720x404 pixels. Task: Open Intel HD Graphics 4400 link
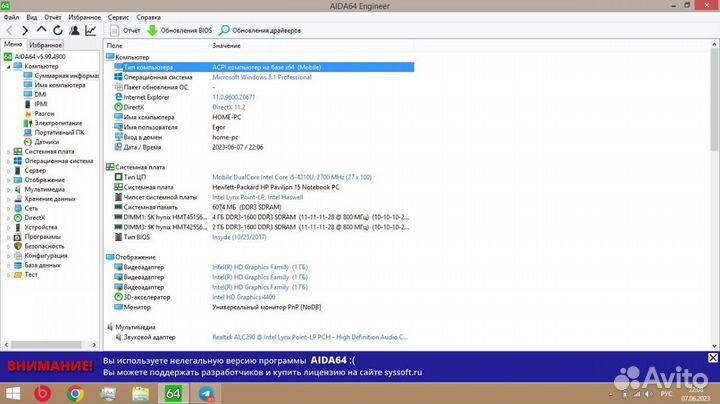[243, 297]
